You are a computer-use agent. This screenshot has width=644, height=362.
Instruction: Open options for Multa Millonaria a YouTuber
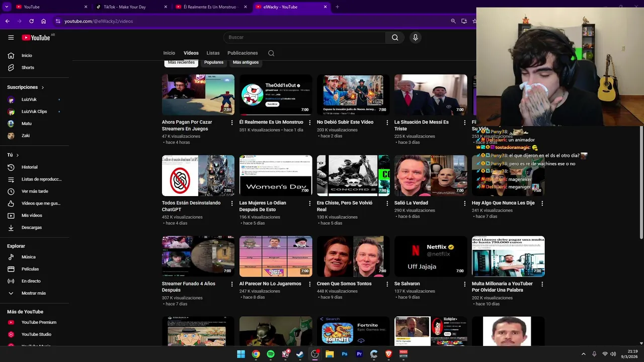pyautogui.click(x=542, y=284)
